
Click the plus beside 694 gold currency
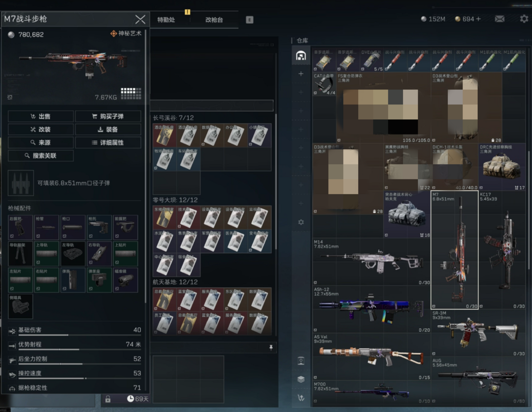point(478,19)
